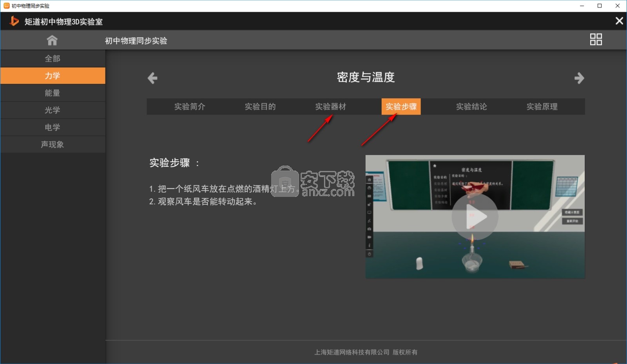Switch to 实验简介 tab
This screenshot has width=627, height=364.
pos(190,106)
